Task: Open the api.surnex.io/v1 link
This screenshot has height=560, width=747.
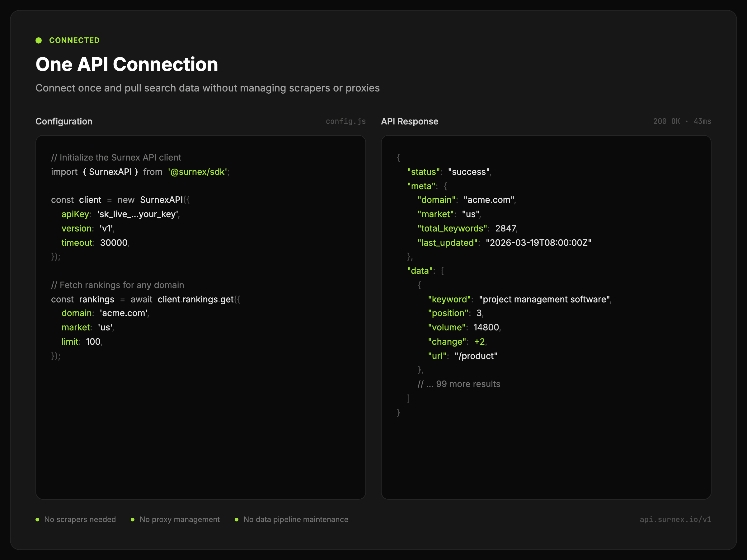Action: (675, 520)
